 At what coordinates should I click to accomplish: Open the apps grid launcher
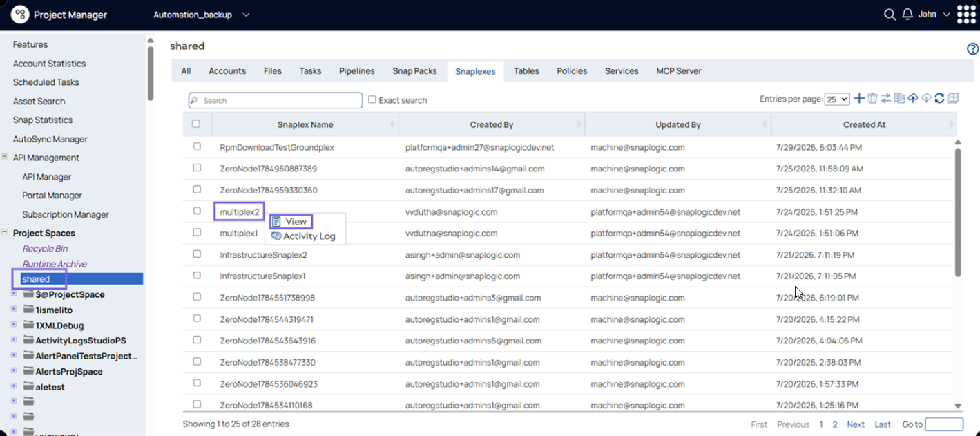[966, 15]
